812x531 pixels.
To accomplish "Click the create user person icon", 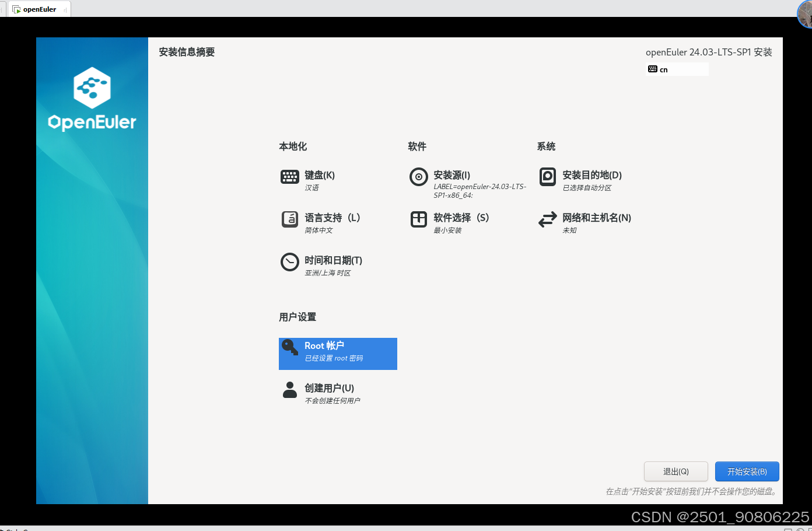I will point(290,390).
